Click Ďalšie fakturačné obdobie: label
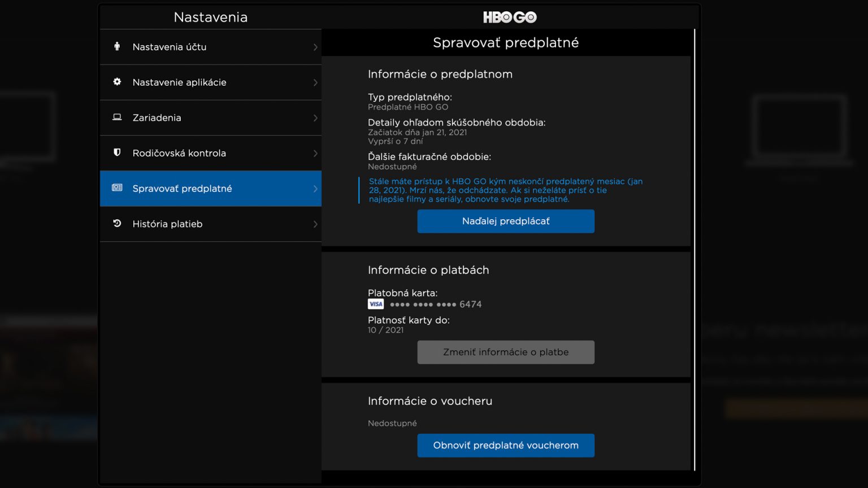Viewport: 868px width, 488px height. (429, 156)
